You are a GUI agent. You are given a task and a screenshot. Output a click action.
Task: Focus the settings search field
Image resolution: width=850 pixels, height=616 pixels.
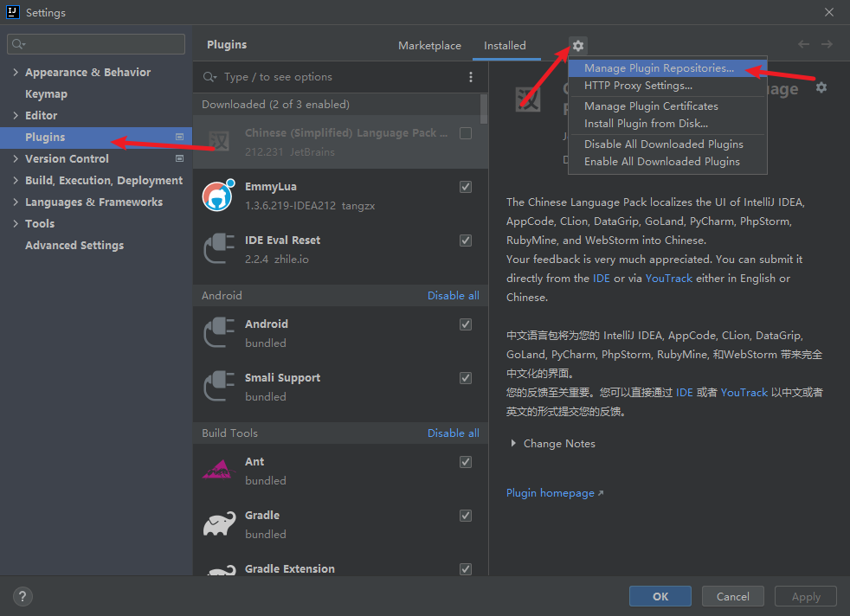point(96,44)
